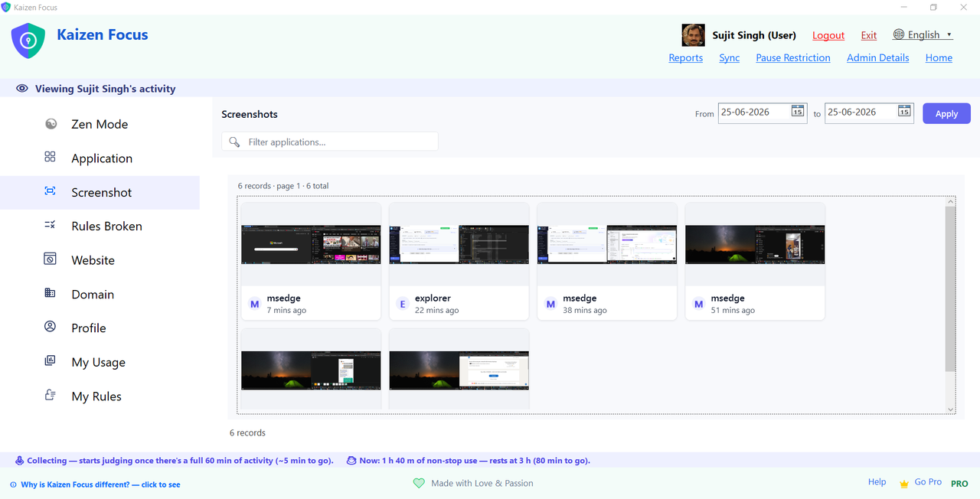Screen dimensions: 980x499
Task: Go to the Website section
Action: 100,260
